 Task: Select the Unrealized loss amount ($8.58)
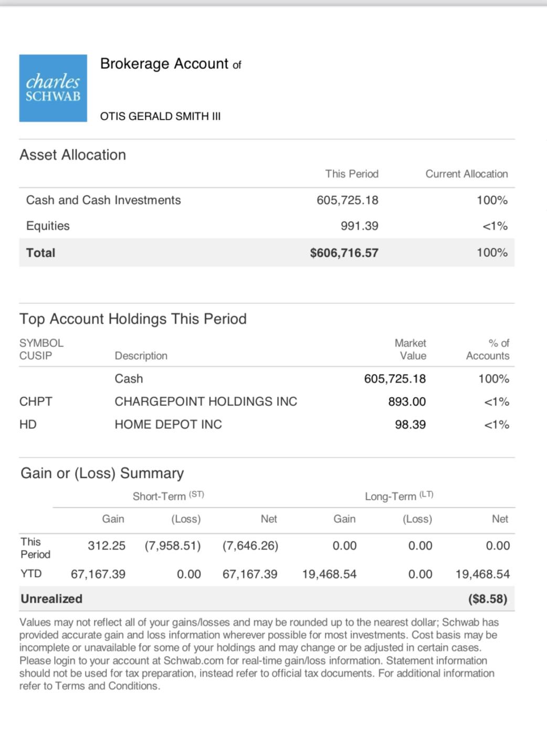(x=487, y=599)
